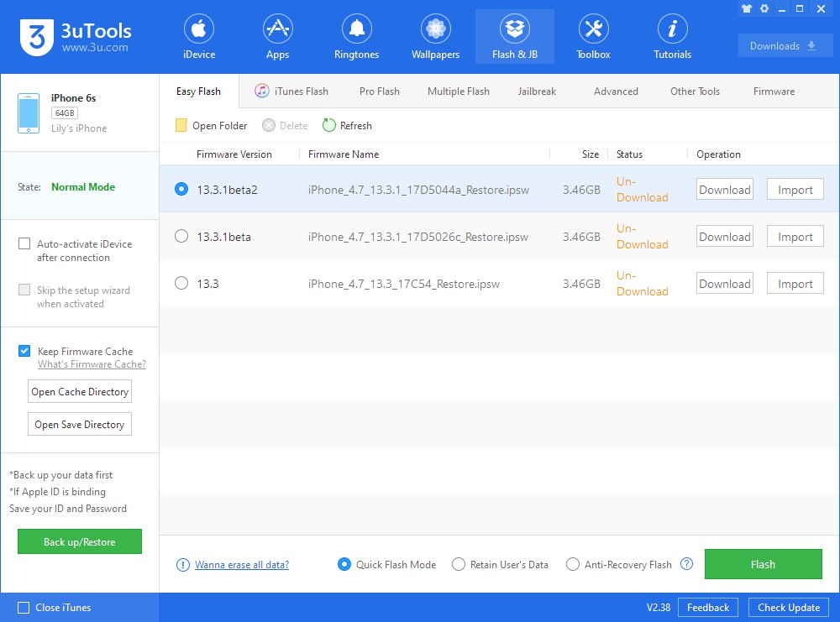The width and height of the screenshot is (840, 622).
Task: Open the Toolbox wrench icon
Action: click(593, 29)
